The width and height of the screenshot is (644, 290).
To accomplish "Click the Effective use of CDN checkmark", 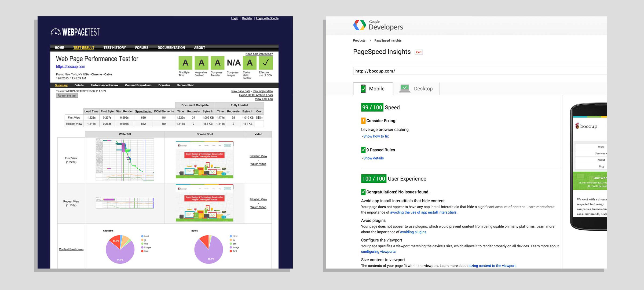I will [266, 63].
